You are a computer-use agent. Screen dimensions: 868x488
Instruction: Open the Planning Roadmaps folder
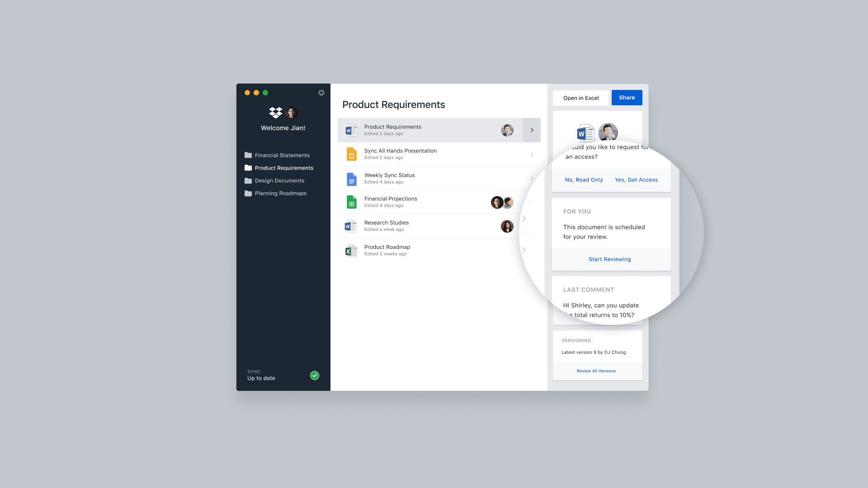[x=280, y=193]
